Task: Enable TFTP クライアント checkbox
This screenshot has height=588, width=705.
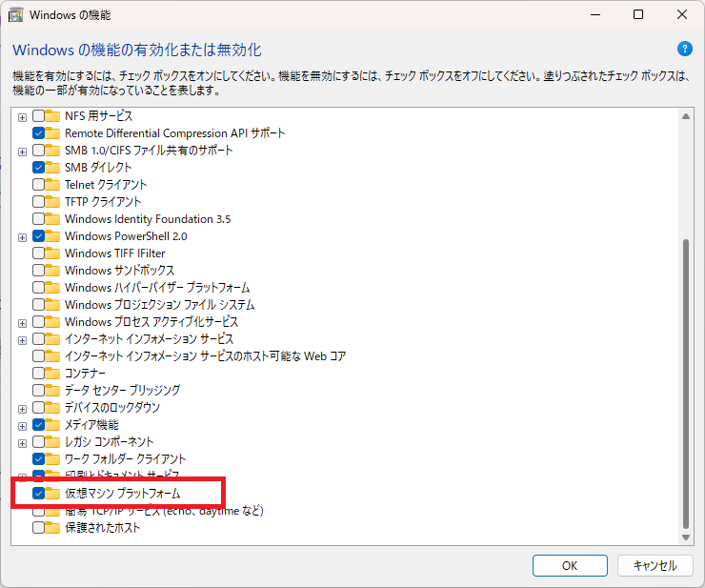Action: point(38,201)
